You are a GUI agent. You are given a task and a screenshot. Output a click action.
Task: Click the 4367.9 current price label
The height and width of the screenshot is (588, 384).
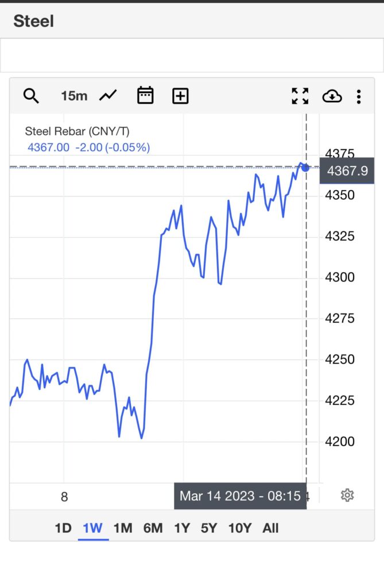[x=346, y=171]
